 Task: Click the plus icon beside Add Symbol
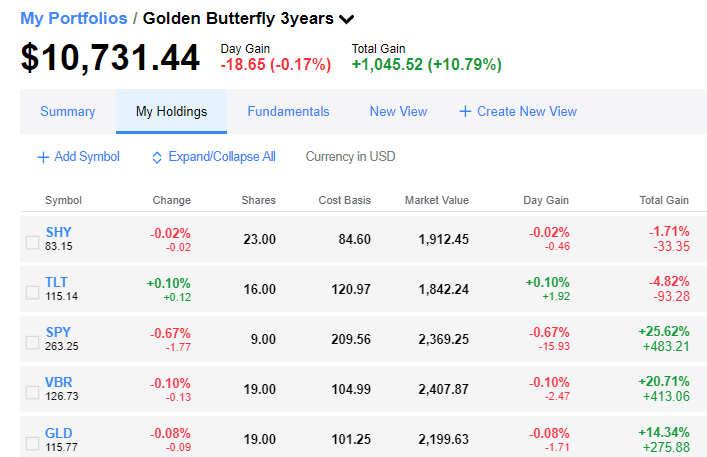point(43,157)
